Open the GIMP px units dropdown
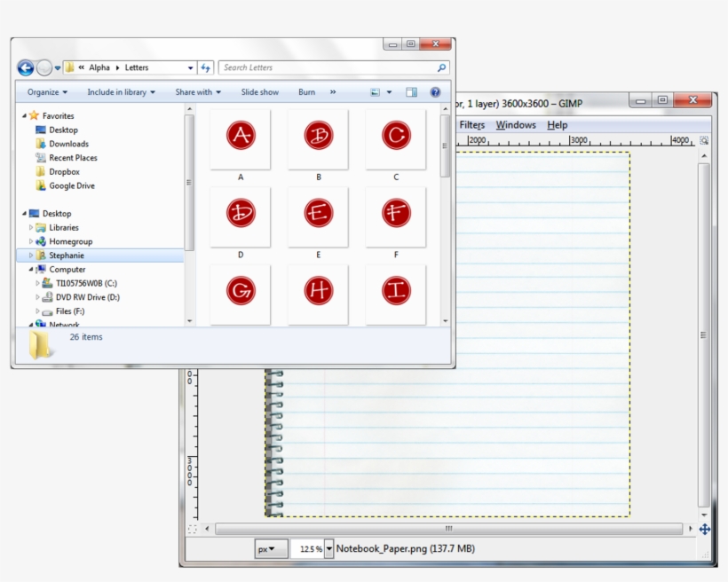Viewport: 728px width, 582px height. click(x=272, y=549)
